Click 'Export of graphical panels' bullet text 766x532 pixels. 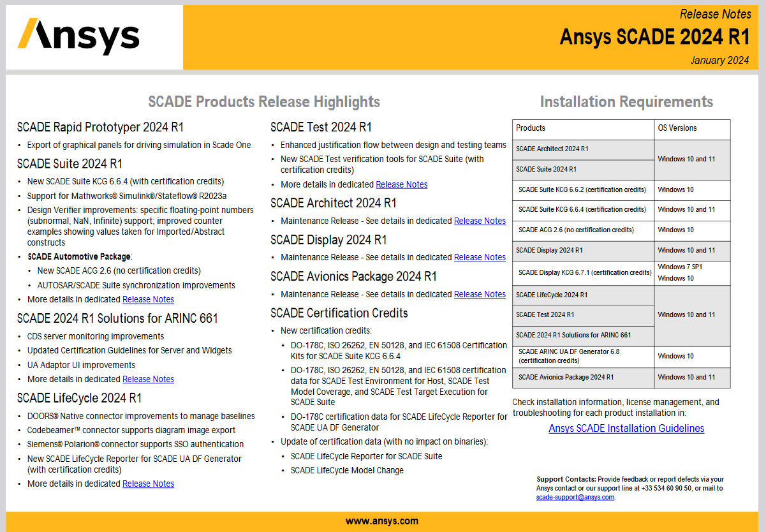139,145
